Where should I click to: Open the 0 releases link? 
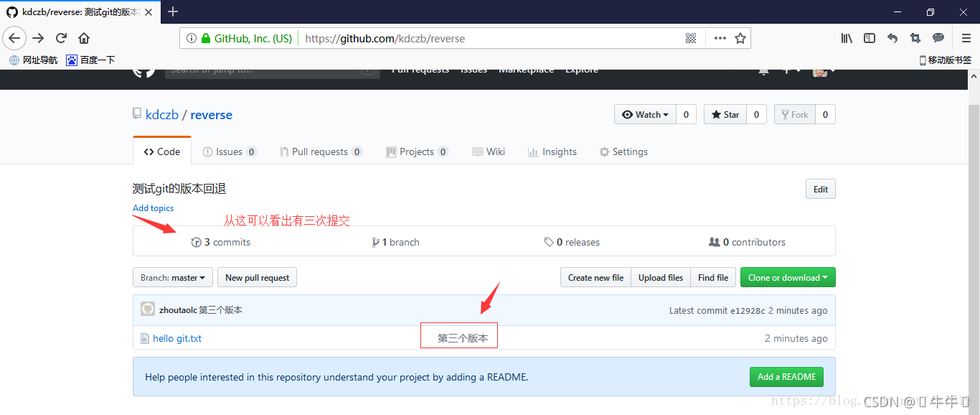click(572, 242)
